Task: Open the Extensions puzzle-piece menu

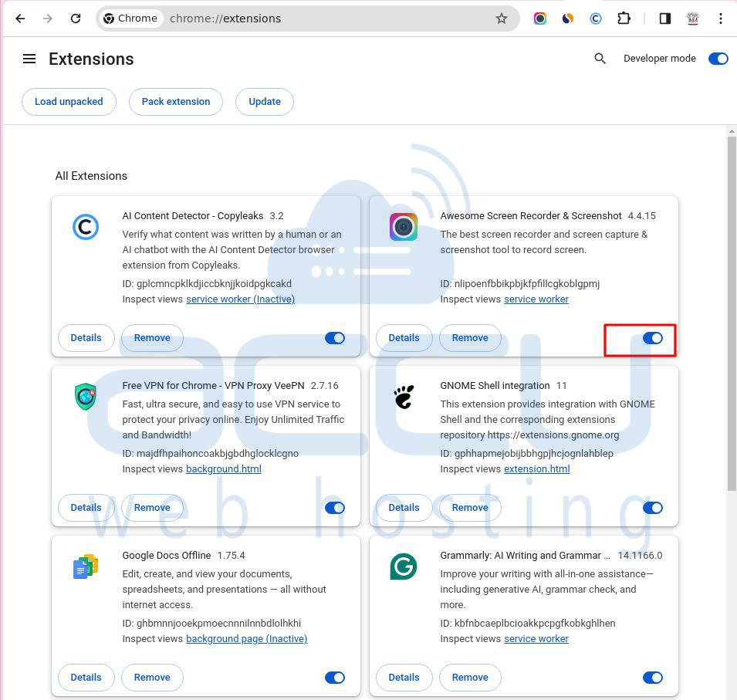Action: pos(624,19)
